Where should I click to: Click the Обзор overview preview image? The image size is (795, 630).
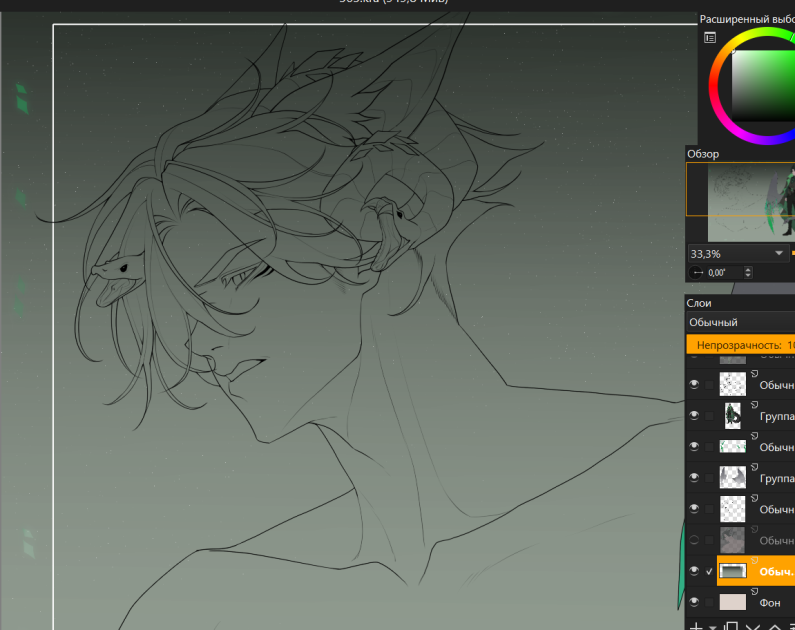coord(751,203)
